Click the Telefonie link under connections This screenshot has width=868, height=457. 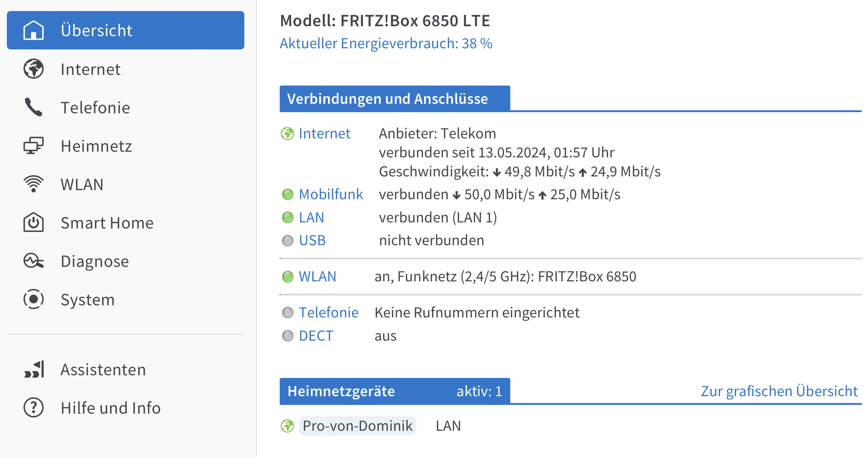click(328, 313)
